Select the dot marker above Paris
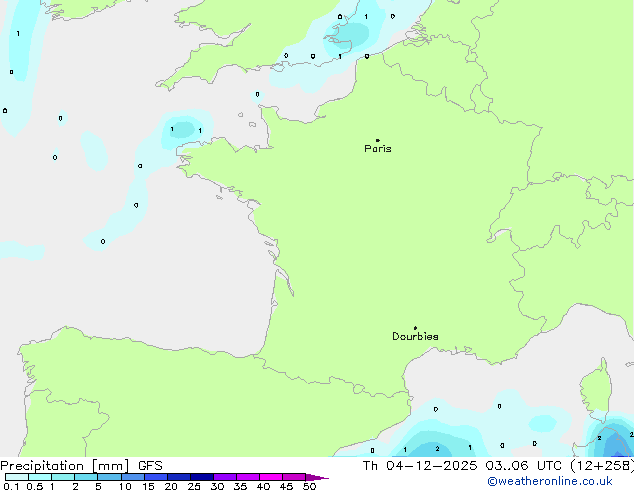The image size is (634, 490). click(x=378, y=140)
